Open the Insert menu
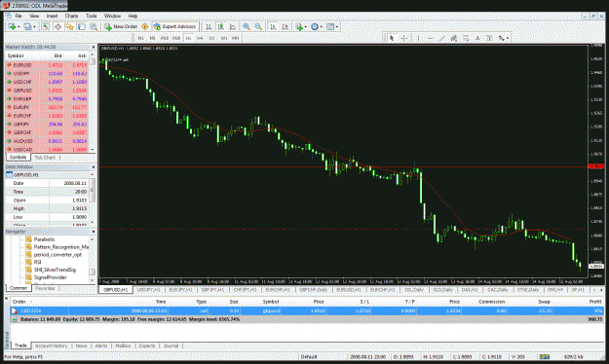Image resolution: width=609 pixels, height=364 pixels. [52, 16]
